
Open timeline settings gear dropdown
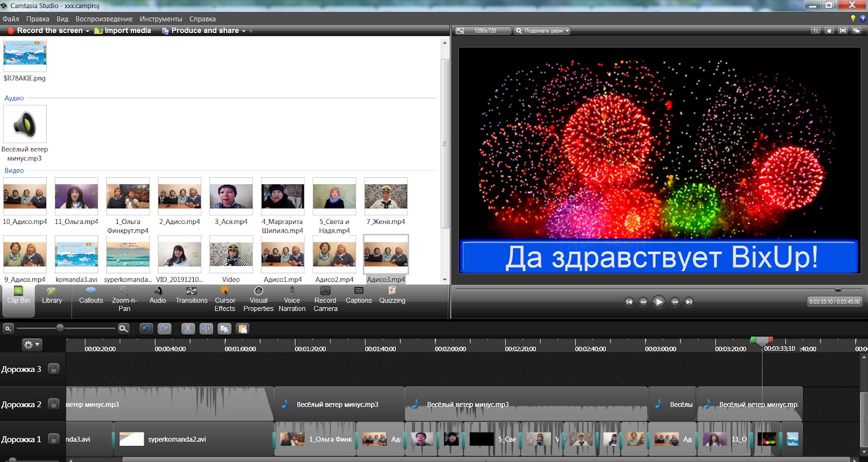point(31,344)
